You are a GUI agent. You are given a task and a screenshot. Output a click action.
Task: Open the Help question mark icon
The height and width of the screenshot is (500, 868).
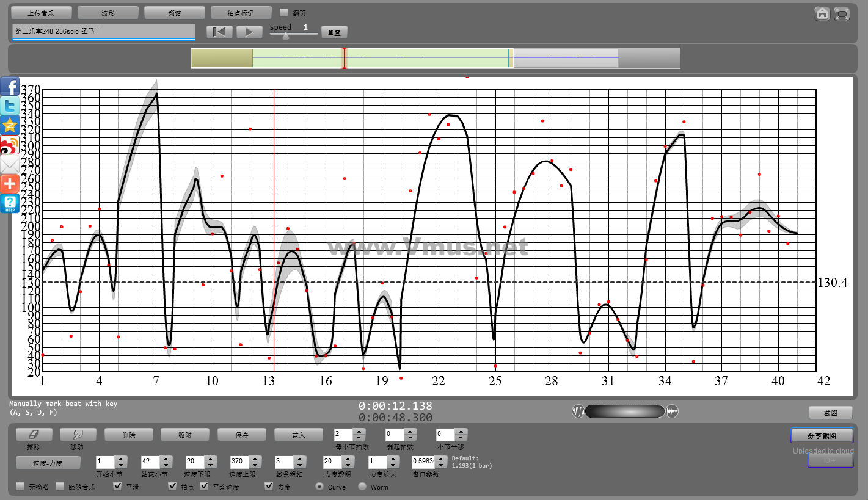pyautogui.click(x=10, y=203)
